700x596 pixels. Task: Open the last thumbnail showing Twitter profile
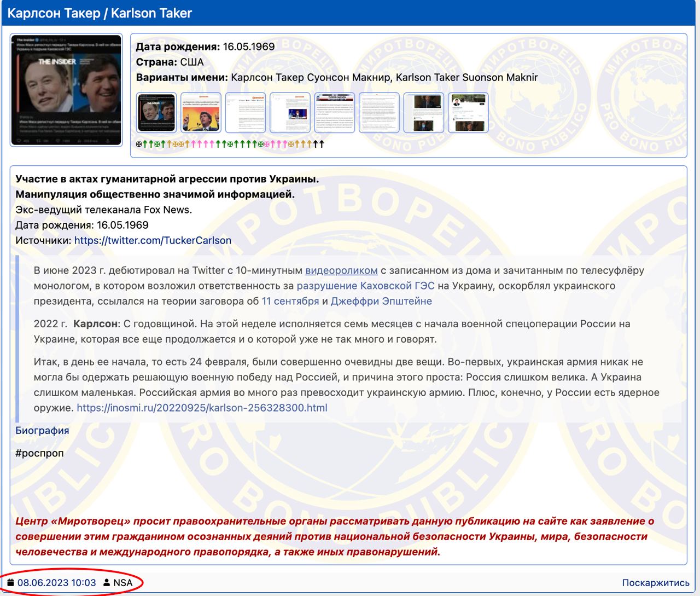pos(468,113)
